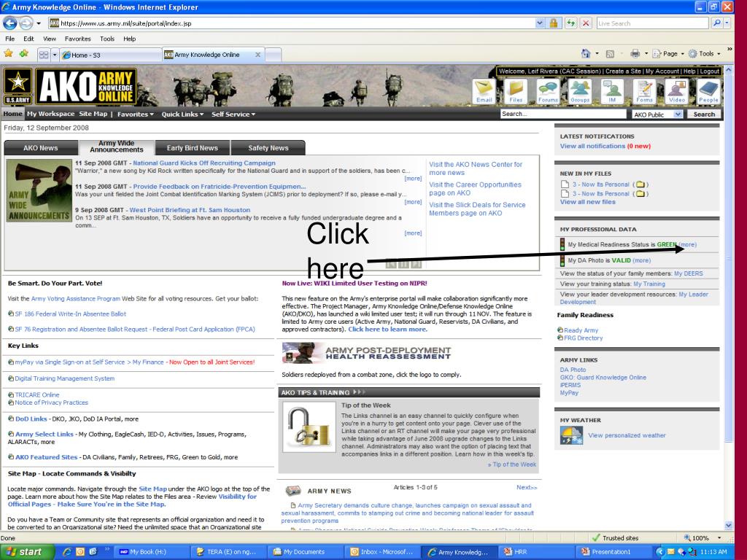747x560 pixels.
Task: Open the AKO IM icon
Action: tap(612, 91)
